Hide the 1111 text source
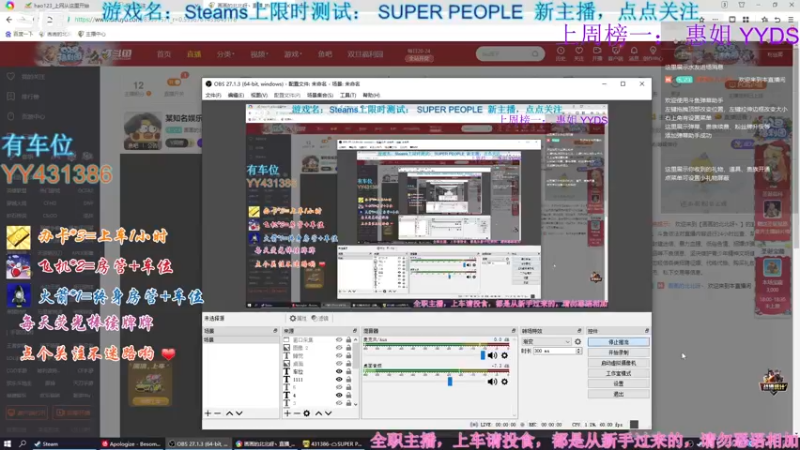 [339, 380]
